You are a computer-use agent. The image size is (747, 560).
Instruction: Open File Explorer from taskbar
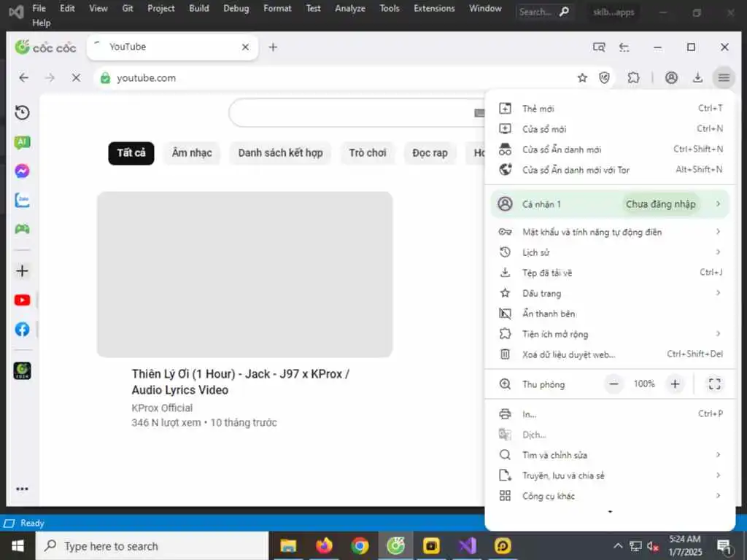click(288, 545)
